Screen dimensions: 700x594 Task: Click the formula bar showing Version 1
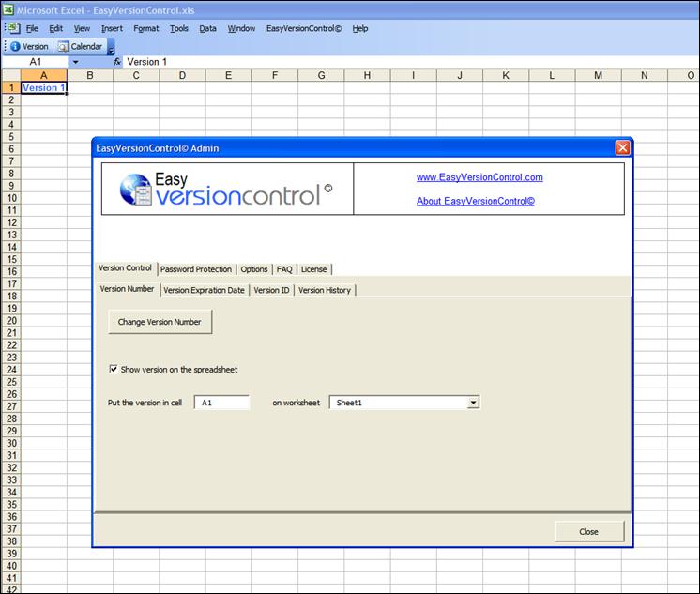(411, 62)
